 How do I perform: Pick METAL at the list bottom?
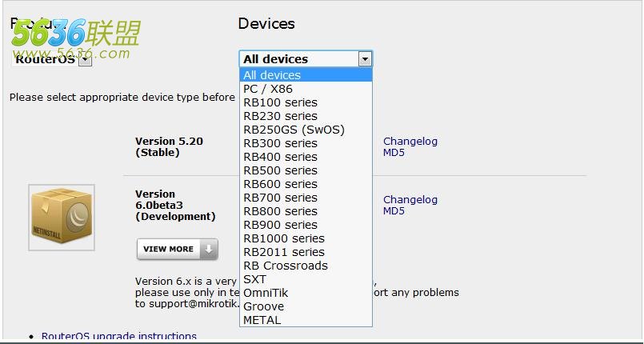click(x=306, y=320)
